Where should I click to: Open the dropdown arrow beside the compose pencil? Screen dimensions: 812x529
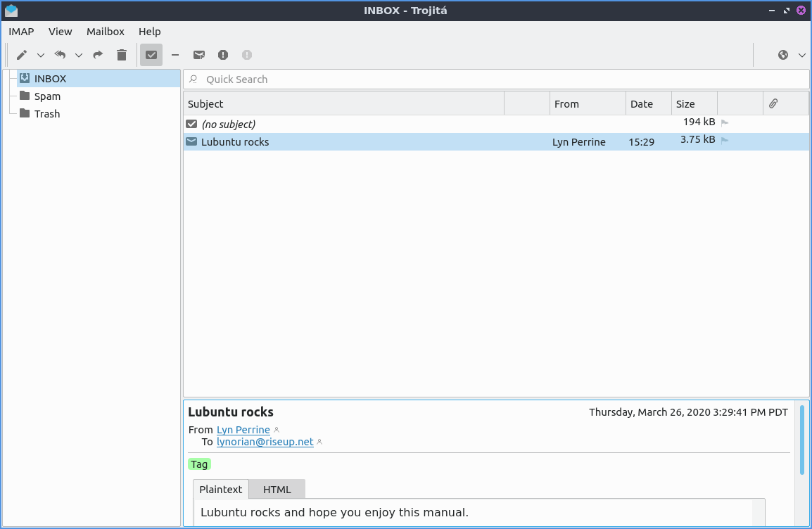(41, 55)
